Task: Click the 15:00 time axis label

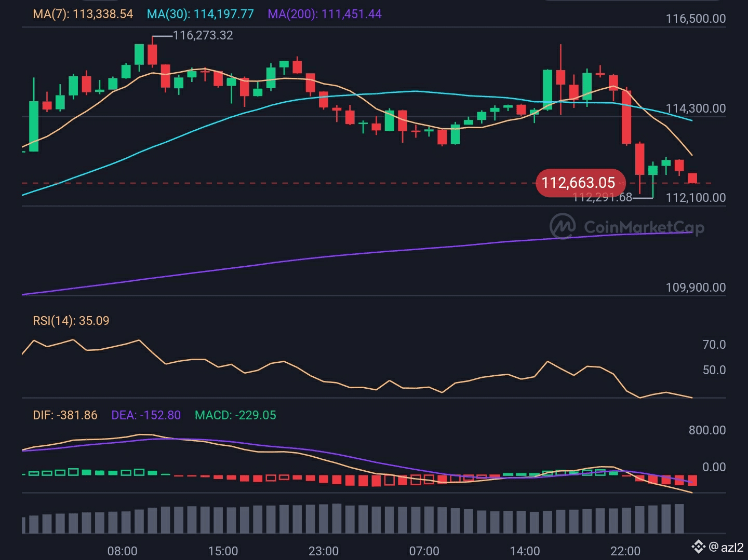Action: pos(223,551)
